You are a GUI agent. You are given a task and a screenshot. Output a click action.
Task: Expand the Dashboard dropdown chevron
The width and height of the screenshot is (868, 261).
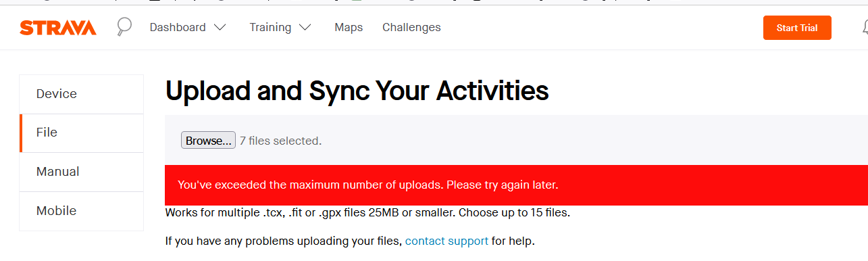(220, 28)
